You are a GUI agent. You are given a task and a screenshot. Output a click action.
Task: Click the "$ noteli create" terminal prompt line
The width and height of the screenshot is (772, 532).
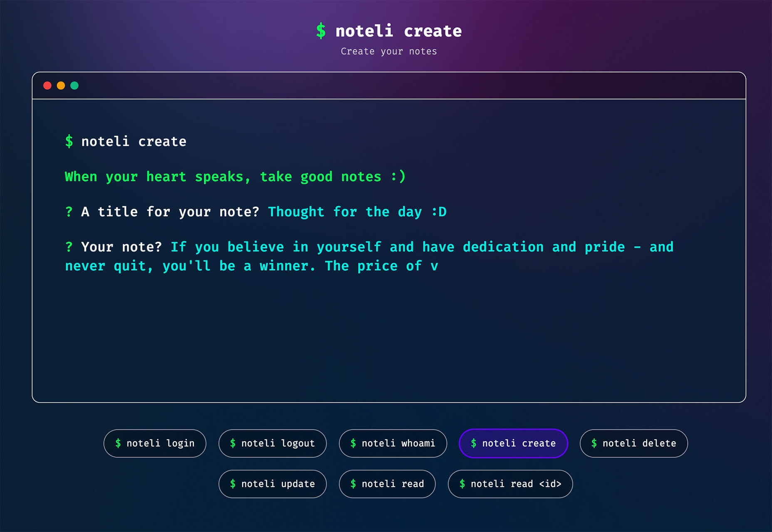click(x=126, y=142)
